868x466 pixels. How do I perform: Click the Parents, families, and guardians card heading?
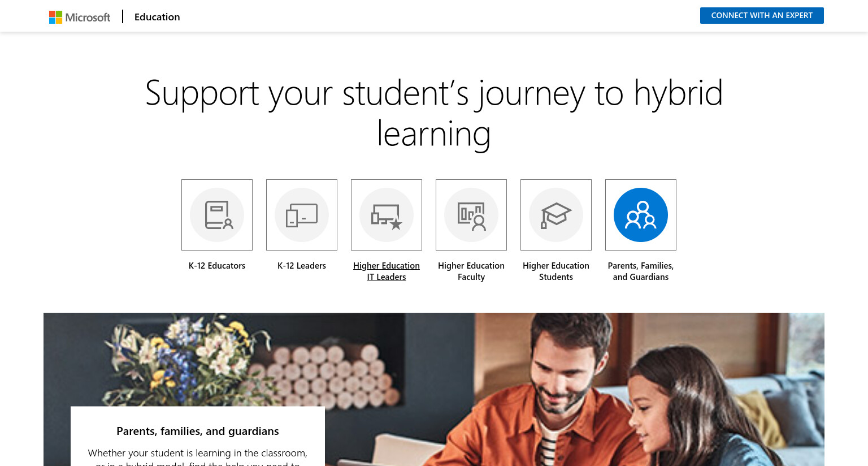pos(198,431)
